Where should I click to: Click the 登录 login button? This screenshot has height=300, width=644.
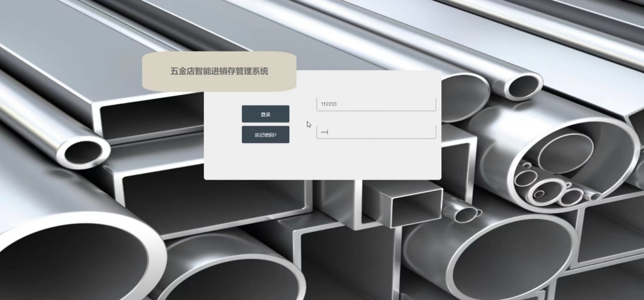point(266,114)
